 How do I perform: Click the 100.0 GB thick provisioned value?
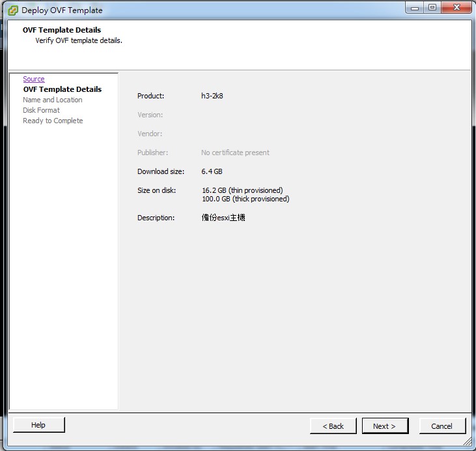[245, 199]
